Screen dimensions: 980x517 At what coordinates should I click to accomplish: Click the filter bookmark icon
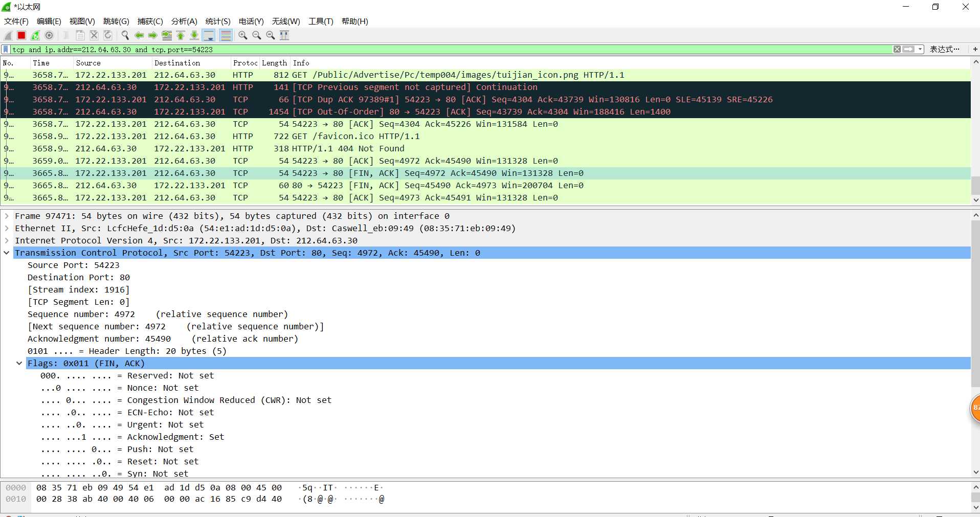click(6, 49)
